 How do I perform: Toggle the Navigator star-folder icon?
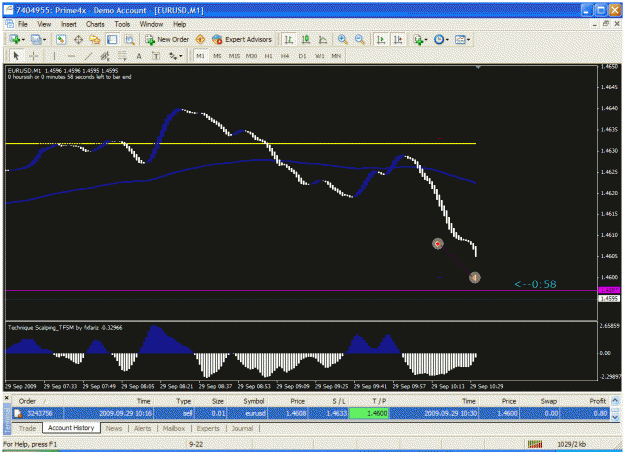tap(95, 39)
